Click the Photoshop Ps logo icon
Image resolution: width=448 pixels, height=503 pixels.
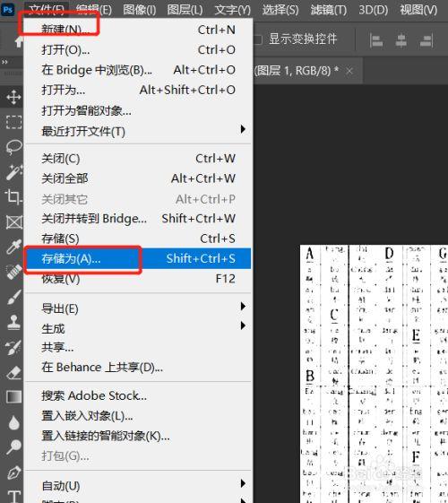(x=8, y=10)
